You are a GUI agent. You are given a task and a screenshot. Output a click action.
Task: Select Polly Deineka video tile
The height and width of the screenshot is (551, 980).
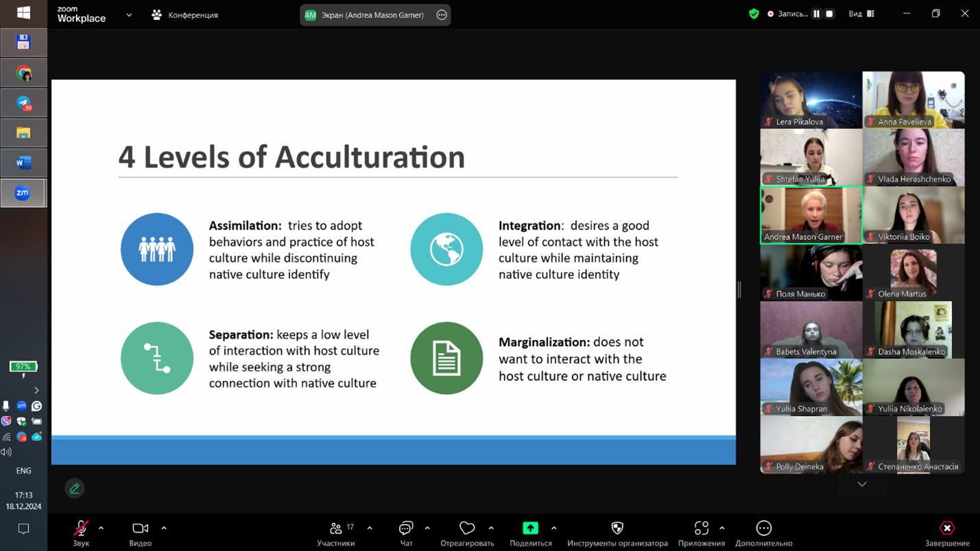(x=811, y=445)
